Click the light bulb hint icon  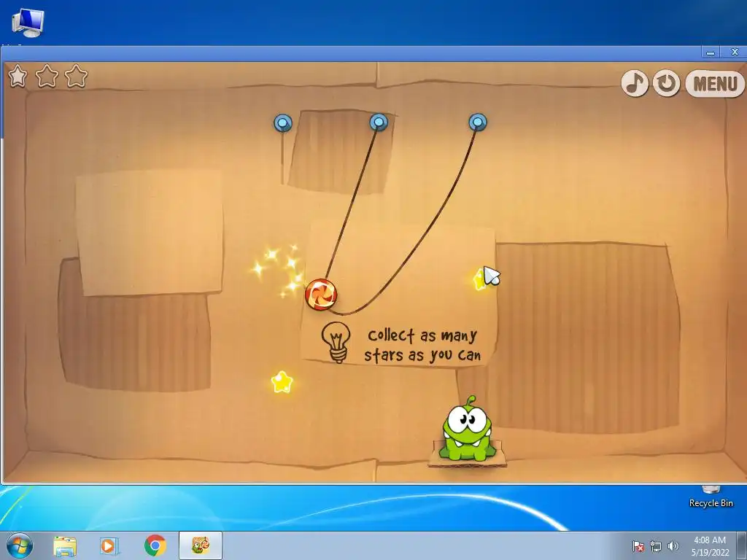point(336,343)
